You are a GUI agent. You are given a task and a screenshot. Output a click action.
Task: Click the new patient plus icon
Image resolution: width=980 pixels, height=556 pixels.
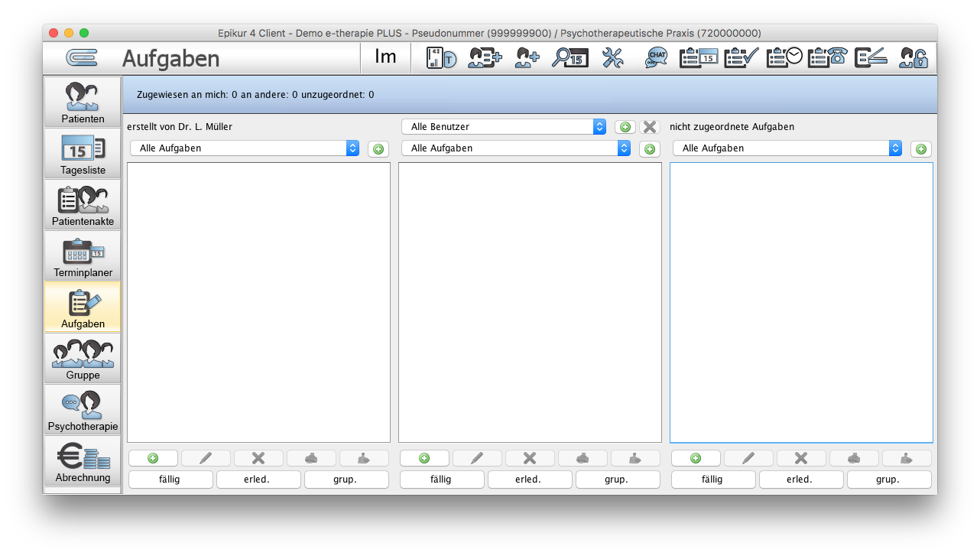tap(527, 58)
